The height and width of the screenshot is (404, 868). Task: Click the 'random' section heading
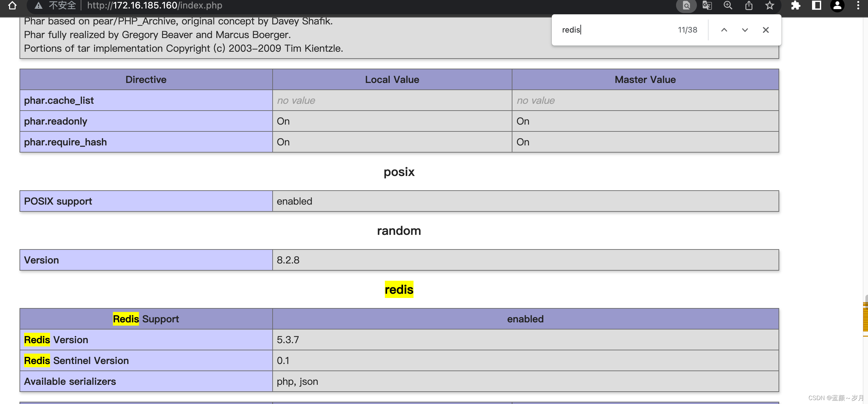pyautogui.click(x=399, y=231)
